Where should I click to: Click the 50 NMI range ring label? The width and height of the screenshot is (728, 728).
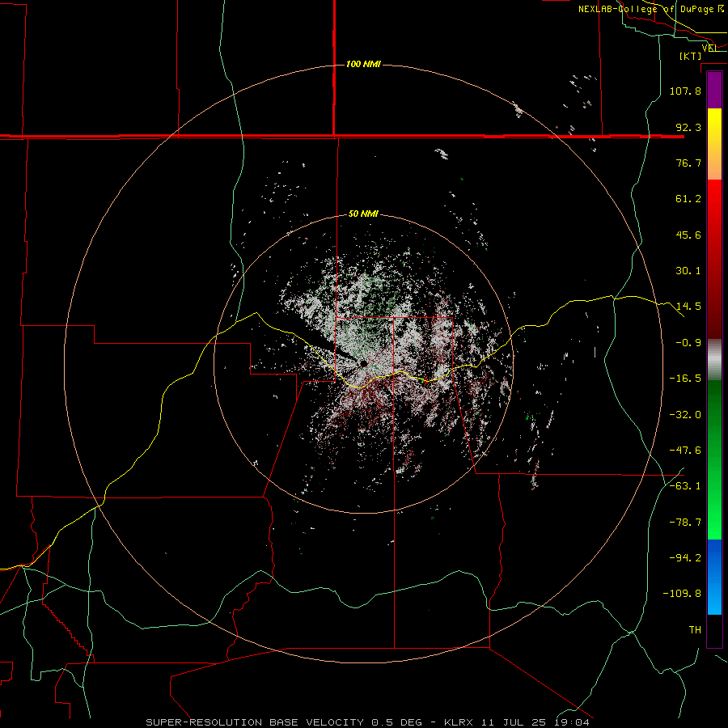click(363, 214)
